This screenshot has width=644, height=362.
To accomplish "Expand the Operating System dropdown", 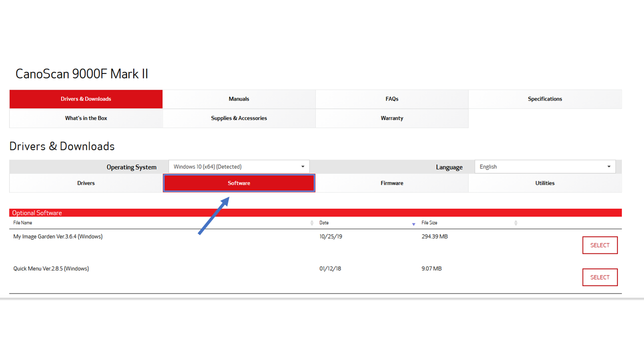I will pyautogui.click(x=239, y=166).
